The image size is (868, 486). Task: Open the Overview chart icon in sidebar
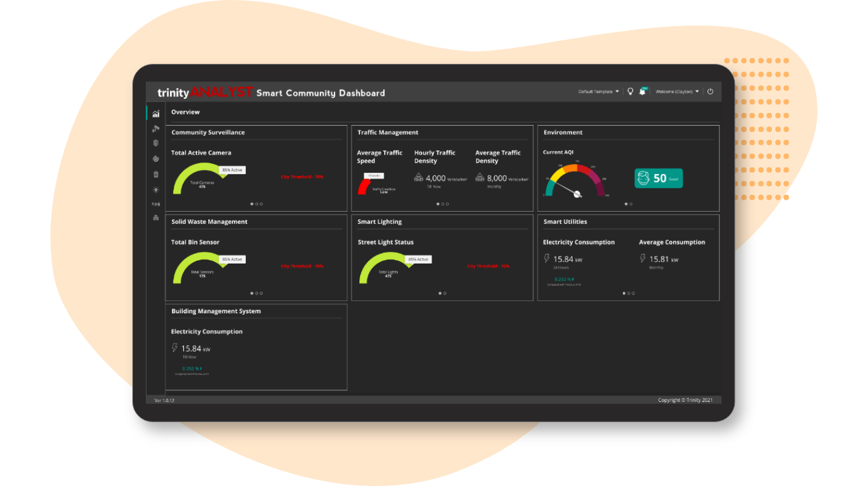click(x=156, y=114)
